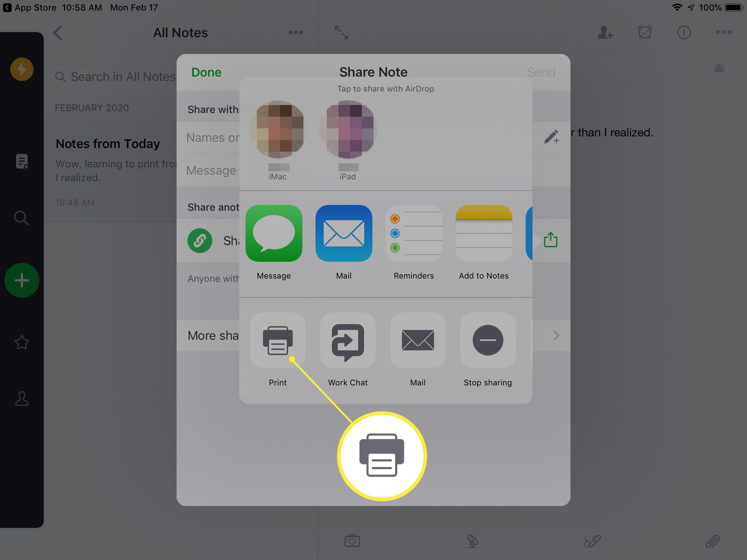The image size is (747, 560).
Task: Expand More sharing options arrow
Action: coord(555,335)
